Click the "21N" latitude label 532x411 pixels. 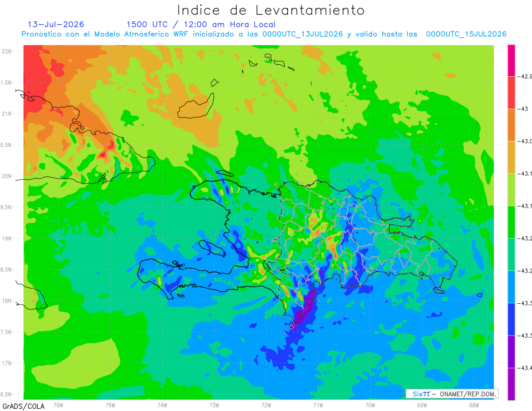tap(7, 114)
